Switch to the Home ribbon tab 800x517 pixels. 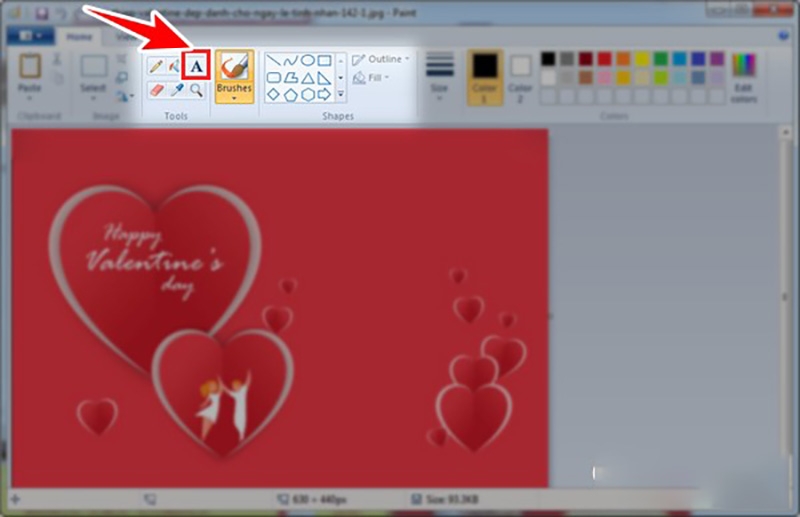[79, 37]
